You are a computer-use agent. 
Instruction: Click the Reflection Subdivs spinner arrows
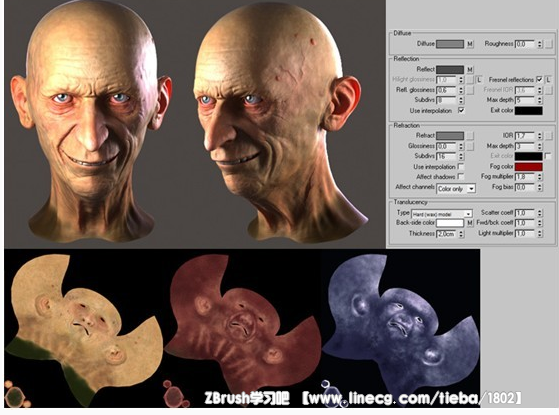[x=461, y=100]
